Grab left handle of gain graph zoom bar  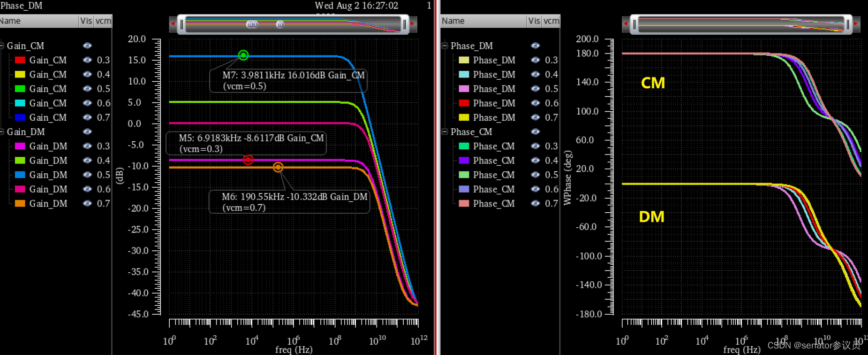click(182, 24)
